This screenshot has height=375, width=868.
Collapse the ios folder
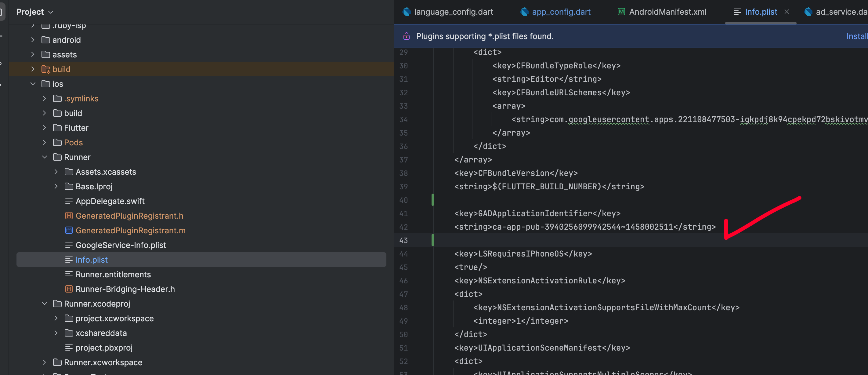click(33, 84)
